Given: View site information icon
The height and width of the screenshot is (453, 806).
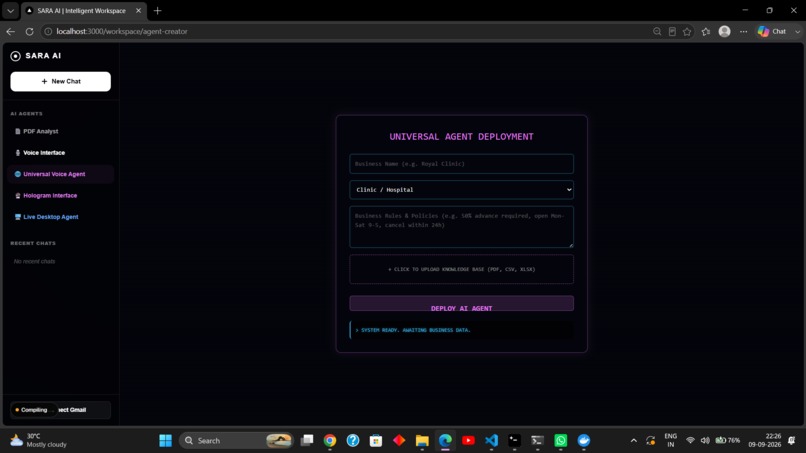Looking at the screenshot, I should coord(48,31).
